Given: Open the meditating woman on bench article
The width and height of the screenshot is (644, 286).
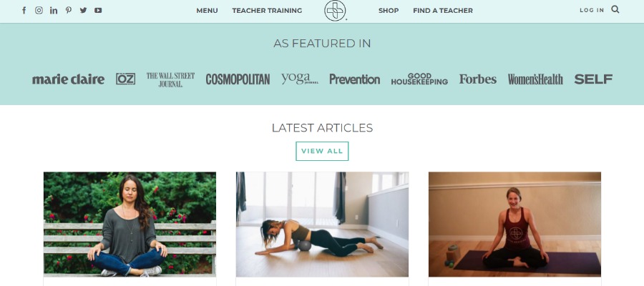Looking at the screenshot, I should pos(130,224).
